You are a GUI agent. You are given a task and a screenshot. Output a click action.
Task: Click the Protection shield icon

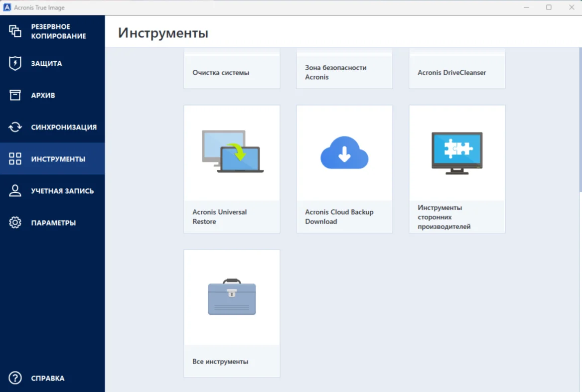(x=15, y=63)
